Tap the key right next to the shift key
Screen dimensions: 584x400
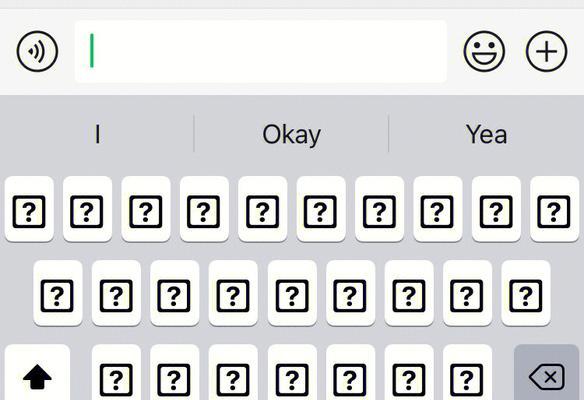click(x=116, y=372)
